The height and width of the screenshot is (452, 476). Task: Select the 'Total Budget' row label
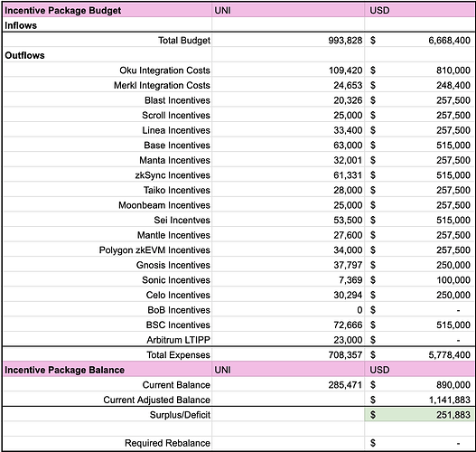[184, 41]
